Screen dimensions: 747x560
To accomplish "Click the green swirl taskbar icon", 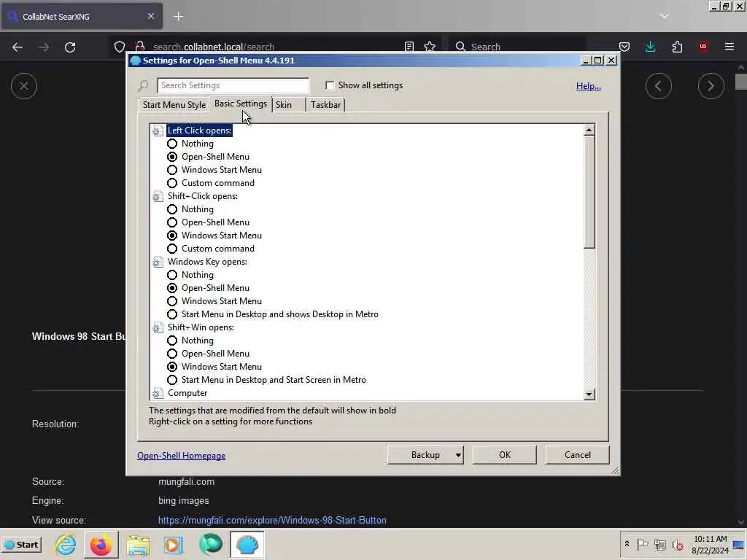I will click(211, 544).
